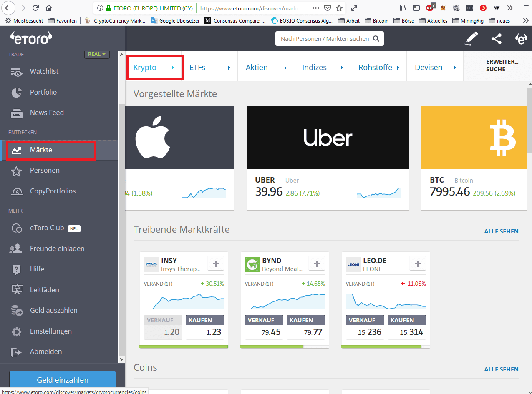Click the Einstellungen gear icon
Image resolution: width=532 pixels, height=394 pixels.
[x=17, y=331]
